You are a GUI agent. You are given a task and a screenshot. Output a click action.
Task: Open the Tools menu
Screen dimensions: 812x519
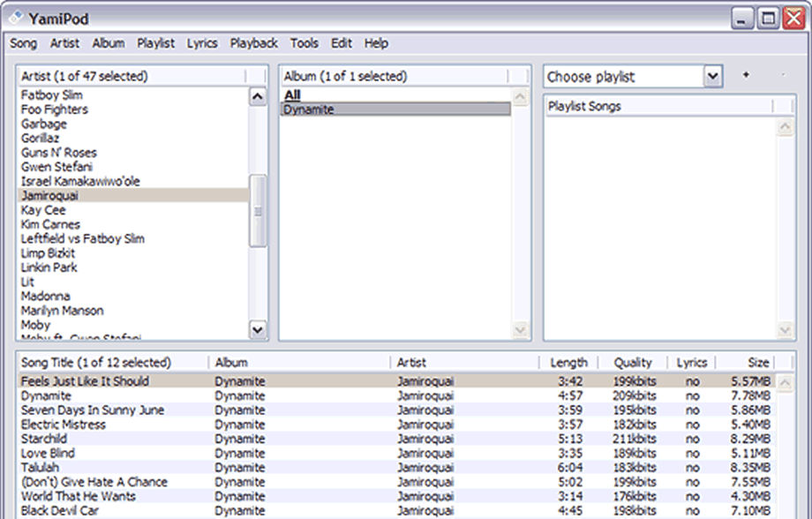(304, 43)
